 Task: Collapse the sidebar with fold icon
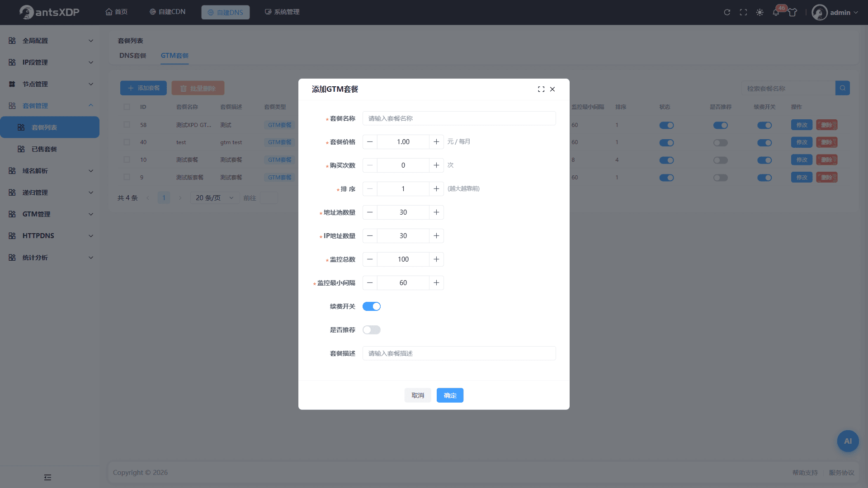47,477
